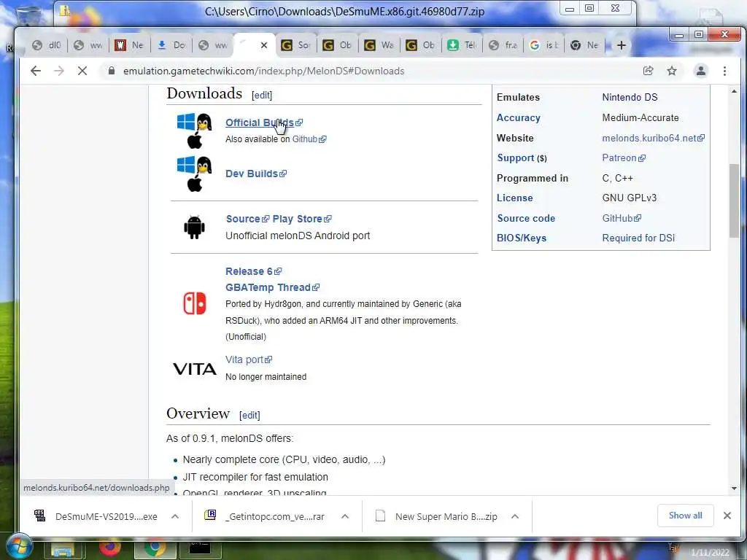This screenshot has width=747, height=560.
Task: Click the Linux penguin beside Official Builds
Action: pyautogui.click(x=204, y=122)
